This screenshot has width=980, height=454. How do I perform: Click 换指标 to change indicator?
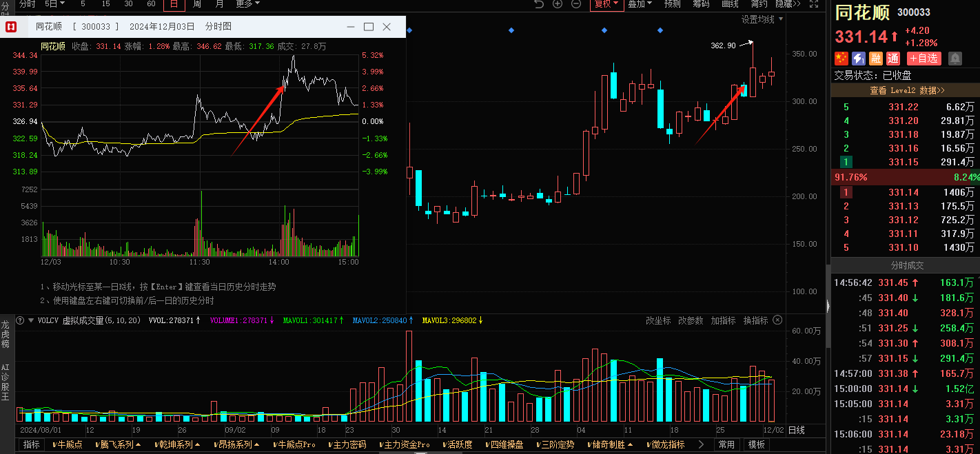click(x=756, y=320)
